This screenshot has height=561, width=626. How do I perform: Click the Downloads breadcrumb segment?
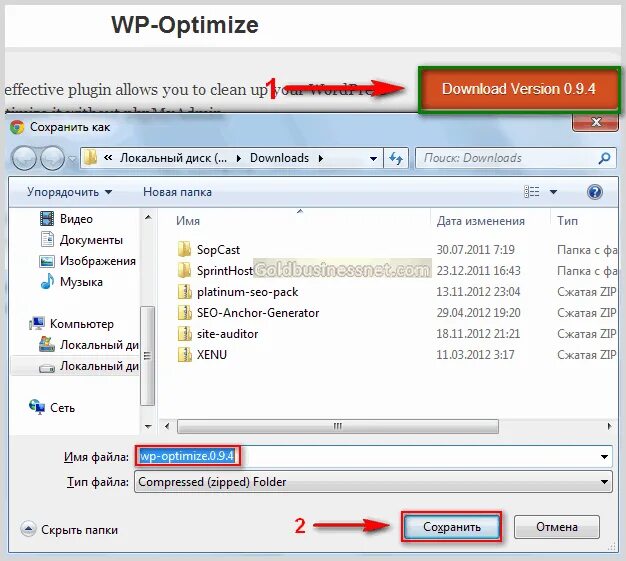tap(279, 158)
